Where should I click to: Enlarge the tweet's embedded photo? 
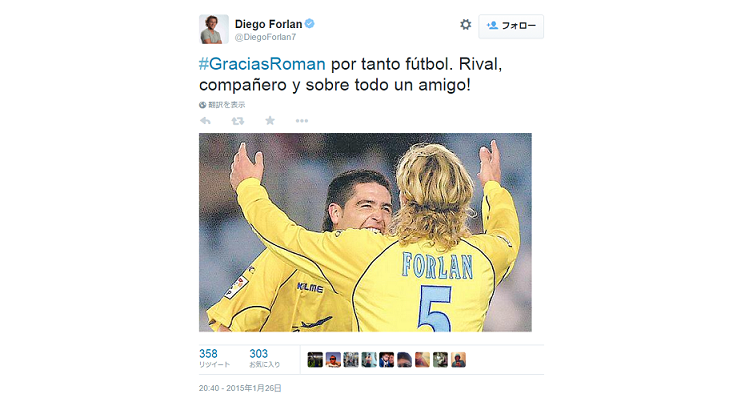(x=365, y=232)
